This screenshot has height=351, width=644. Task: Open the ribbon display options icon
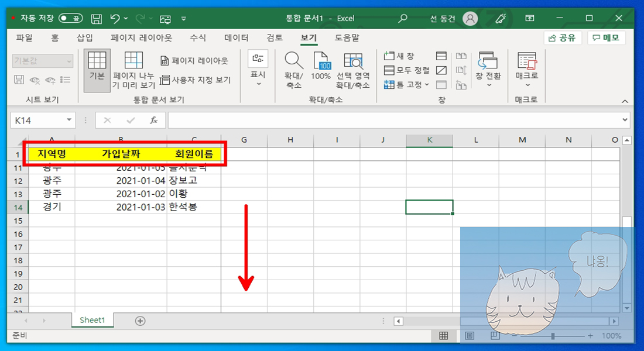point(530,19)
